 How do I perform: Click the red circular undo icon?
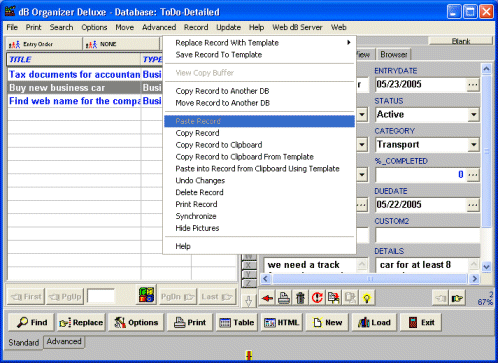click(x=317, y=298)
